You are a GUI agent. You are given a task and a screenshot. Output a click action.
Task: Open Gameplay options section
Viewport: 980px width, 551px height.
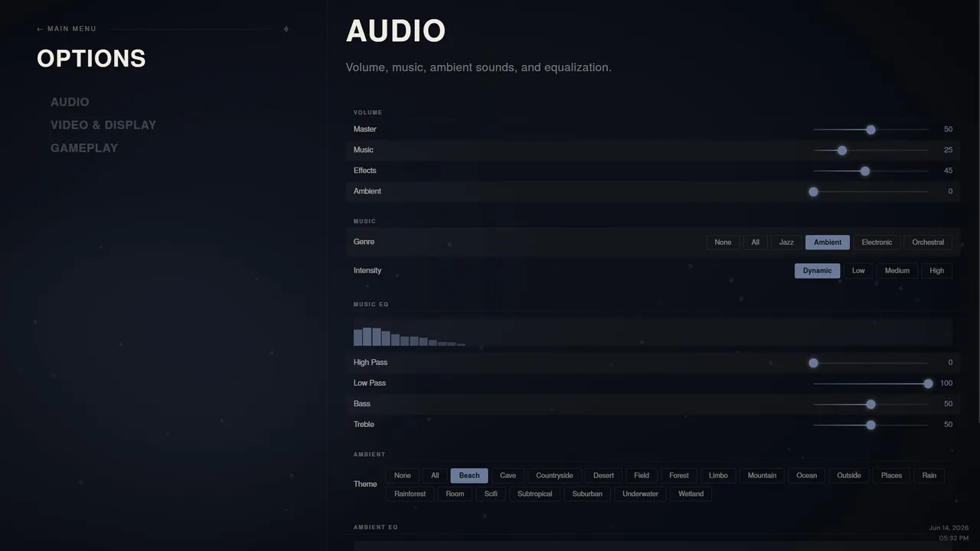(x=84, y=148)
